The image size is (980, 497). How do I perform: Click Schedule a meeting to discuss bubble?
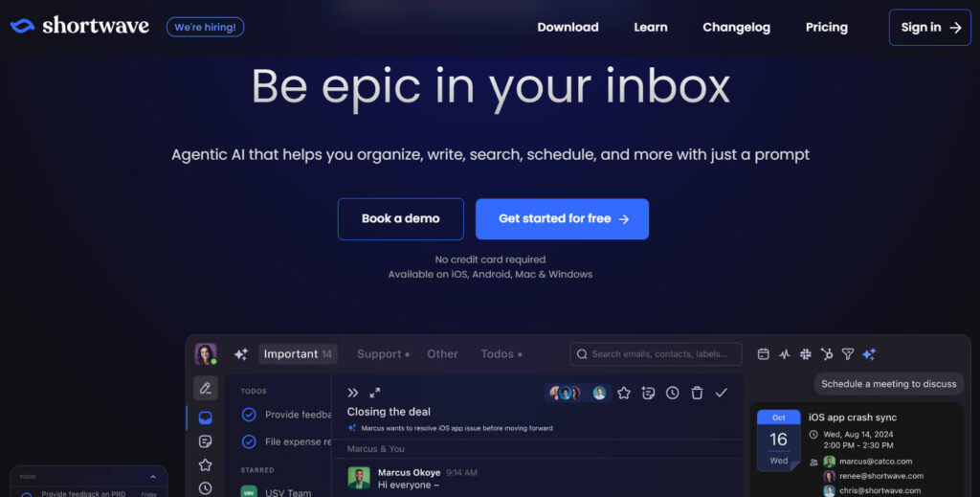coord(889,384)
